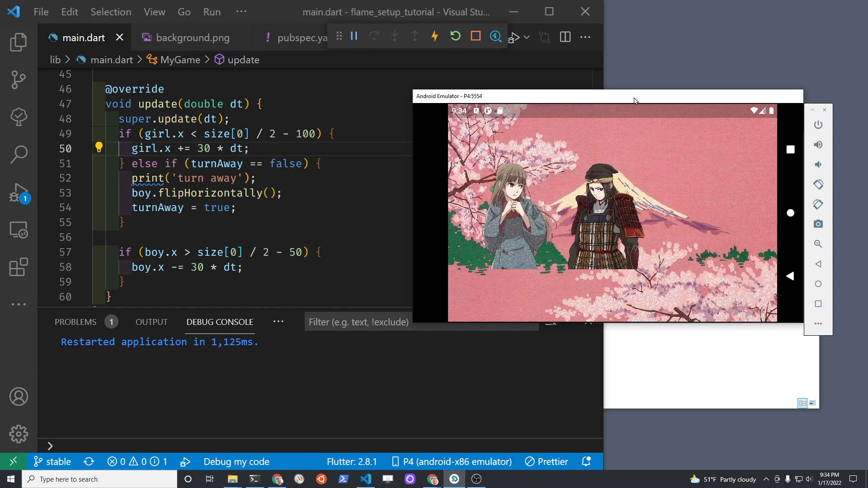Open Source Control view
The image size is (868, 488).
(x=19, y=80)
